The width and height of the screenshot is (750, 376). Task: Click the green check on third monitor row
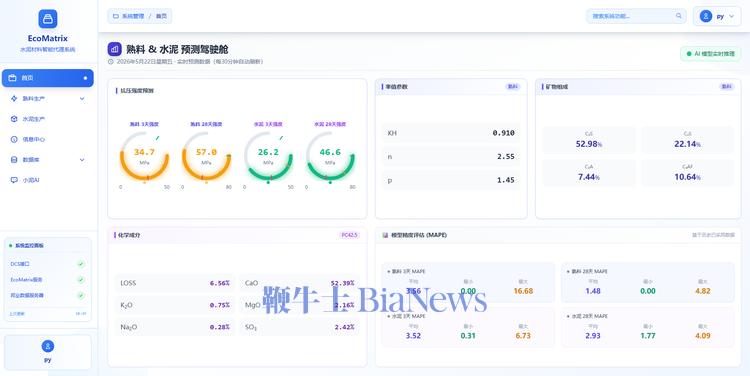click(81, 296)
